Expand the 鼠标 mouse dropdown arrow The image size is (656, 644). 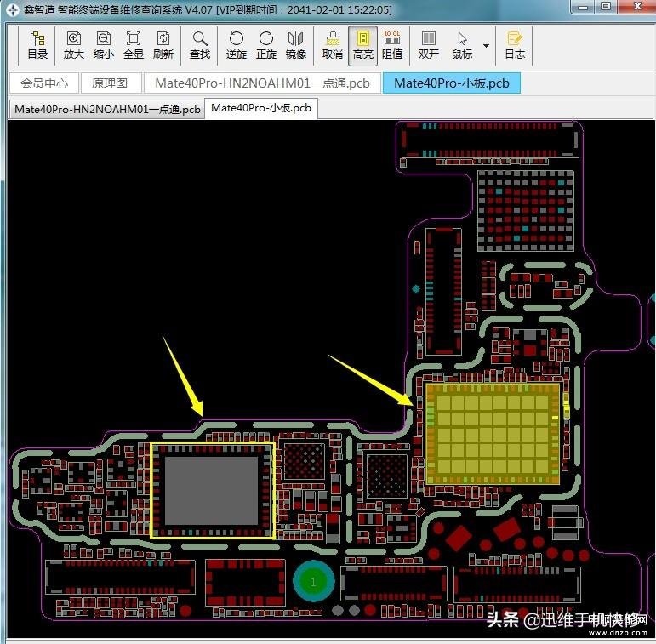click(486, 45)
